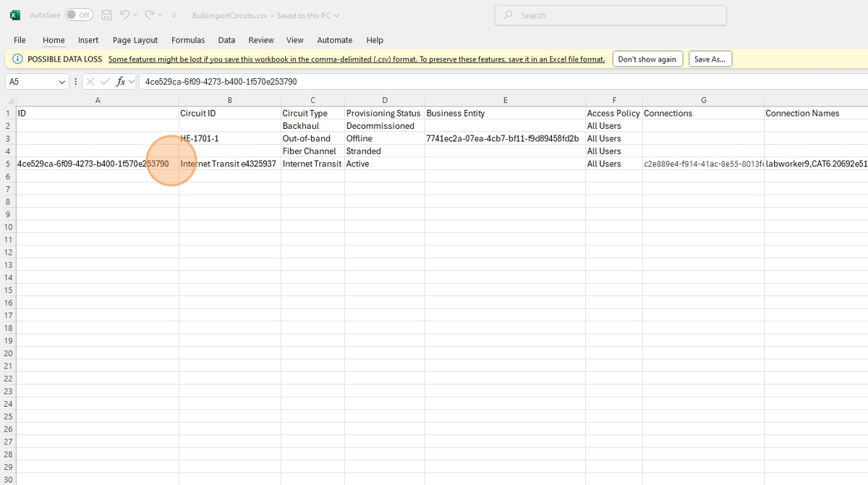Open Customize Quick Access Toolbar dropdown

tap(174, 15)
